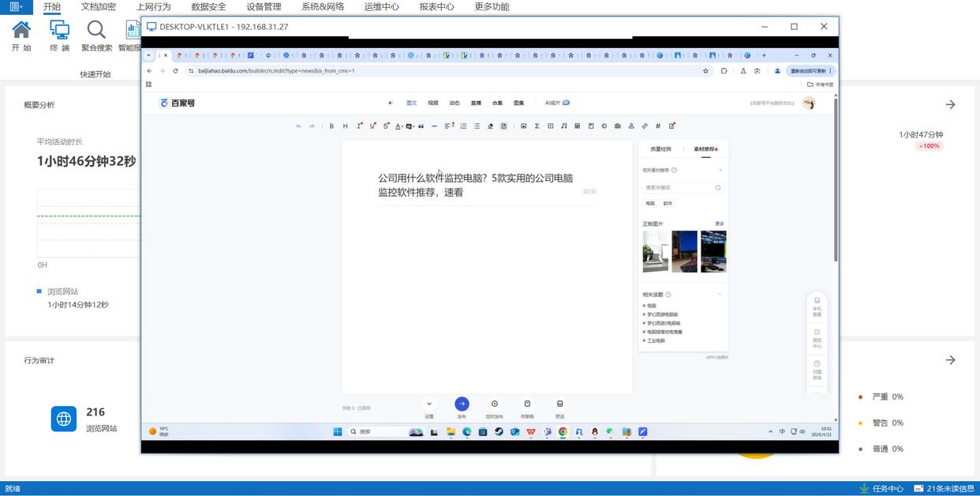Insert an image using the toolbar picture icon

tap(523, 126)
